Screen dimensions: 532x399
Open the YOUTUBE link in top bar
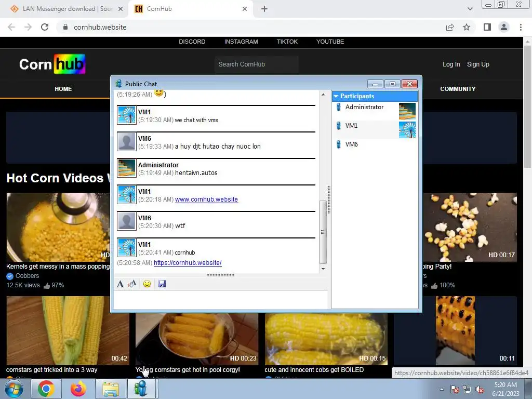click(x=330, y=42)
